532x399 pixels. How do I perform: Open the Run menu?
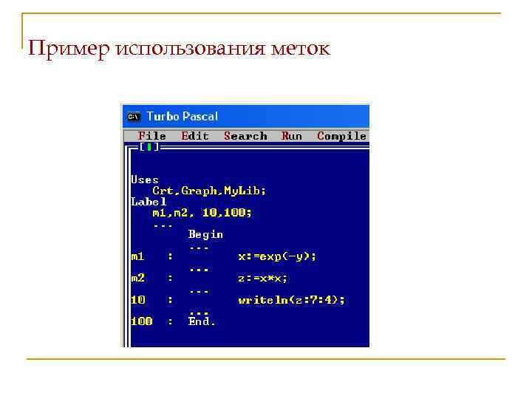[x=291, y=136]
